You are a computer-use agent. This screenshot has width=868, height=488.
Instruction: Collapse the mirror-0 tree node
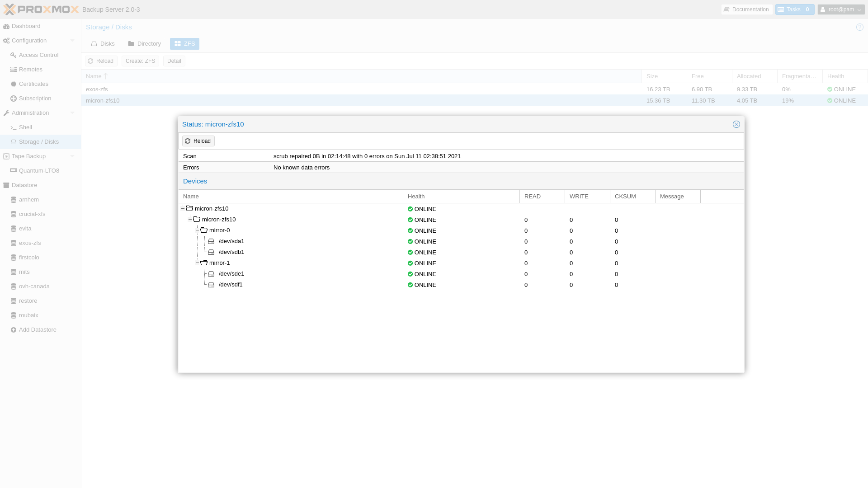click(197, 230)
